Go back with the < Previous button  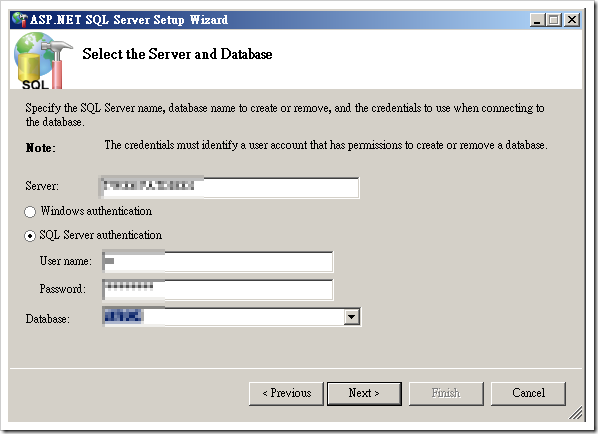click(x=286, y=393)
